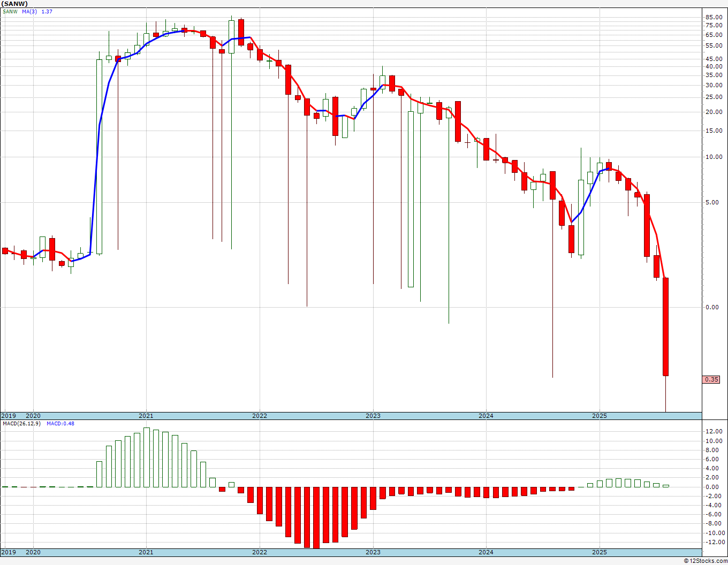This screenshot has width=728, height=565.
Task: Click the "40.00" price axis label
Action: (x=714, y=66)
